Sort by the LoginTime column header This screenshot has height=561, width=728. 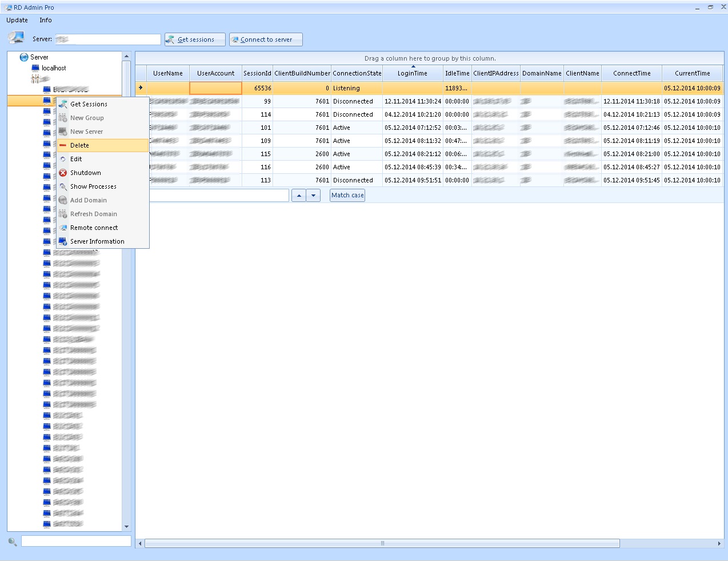[x=413, y=73]
